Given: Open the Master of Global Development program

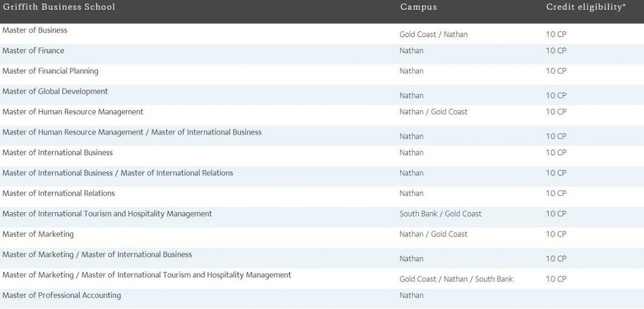Looking at the screenshot, I should pos(55,92).
